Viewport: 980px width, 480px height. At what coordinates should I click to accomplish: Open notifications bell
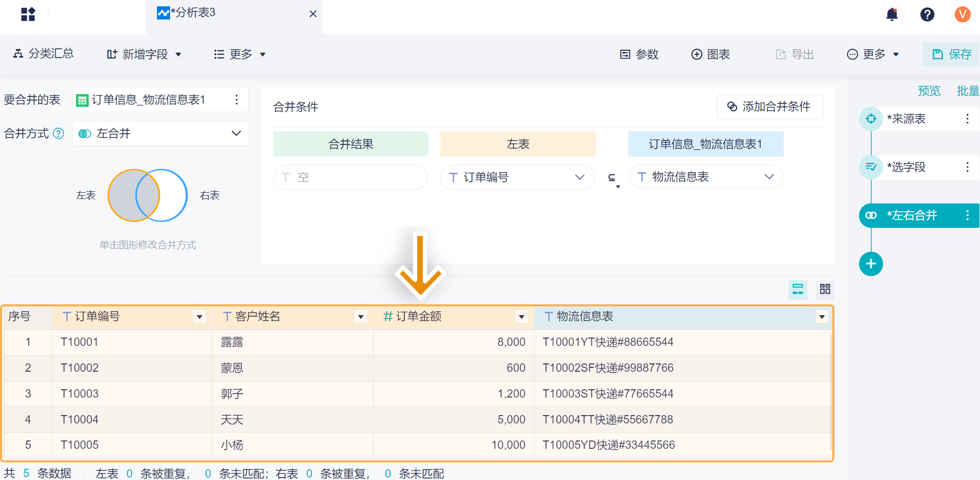[x=892, y=14]
